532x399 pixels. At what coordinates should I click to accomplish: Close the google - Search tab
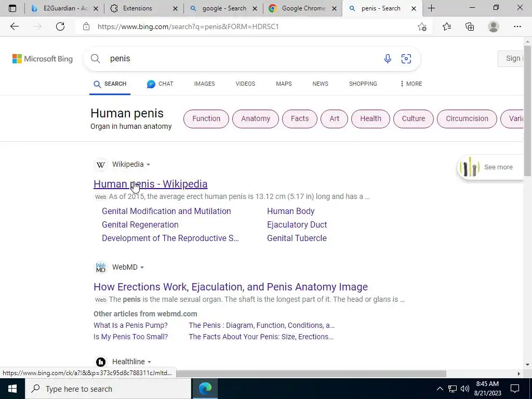[x=255, y=9]
